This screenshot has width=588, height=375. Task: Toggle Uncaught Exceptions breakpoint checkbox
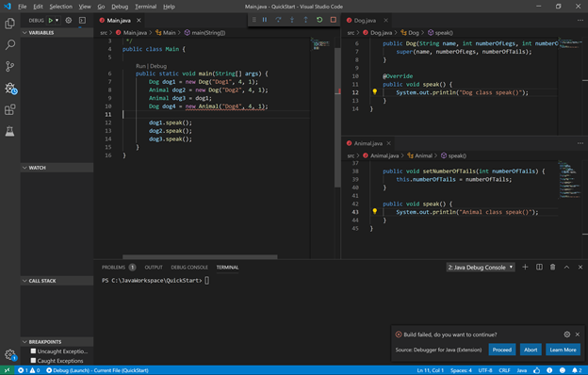click(x=33, y=351)
